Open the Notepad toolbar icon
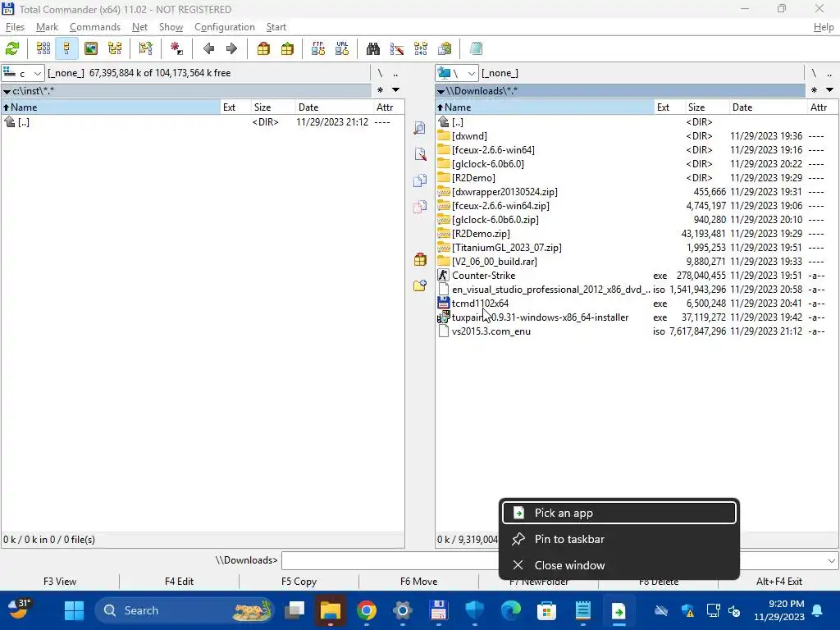The image size is (840, 630). pyautogui.click(x=476, y=48)
